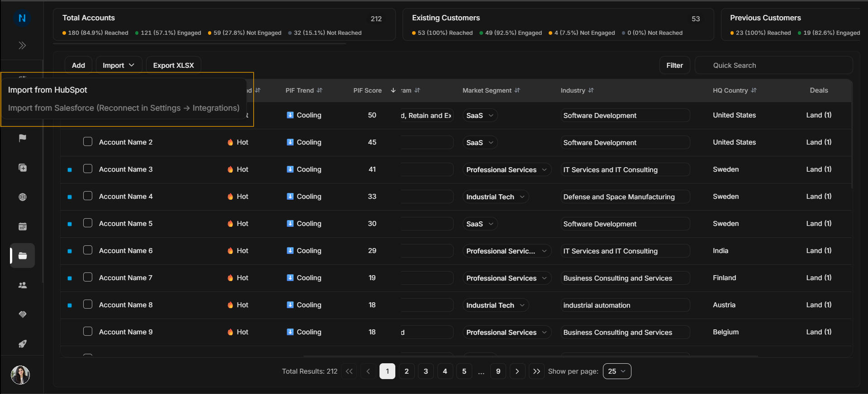868x394 pixels.
Task: Go to page 5
Action: pos(464,371)
